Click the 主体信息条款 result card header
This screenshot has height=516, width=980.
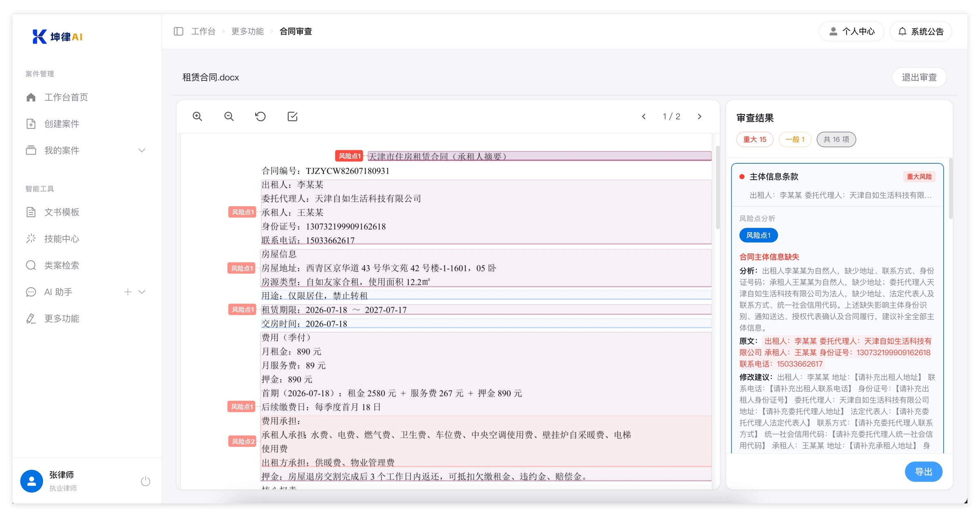[837, 185]
